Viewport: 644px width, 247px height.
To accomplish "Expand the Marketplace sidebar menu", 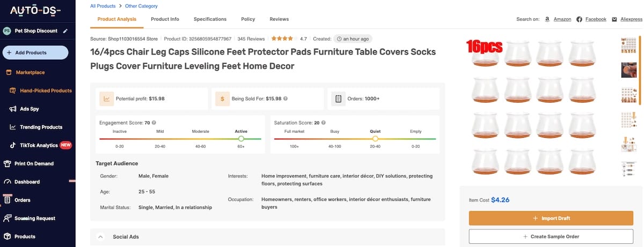I will coord(30,72).
